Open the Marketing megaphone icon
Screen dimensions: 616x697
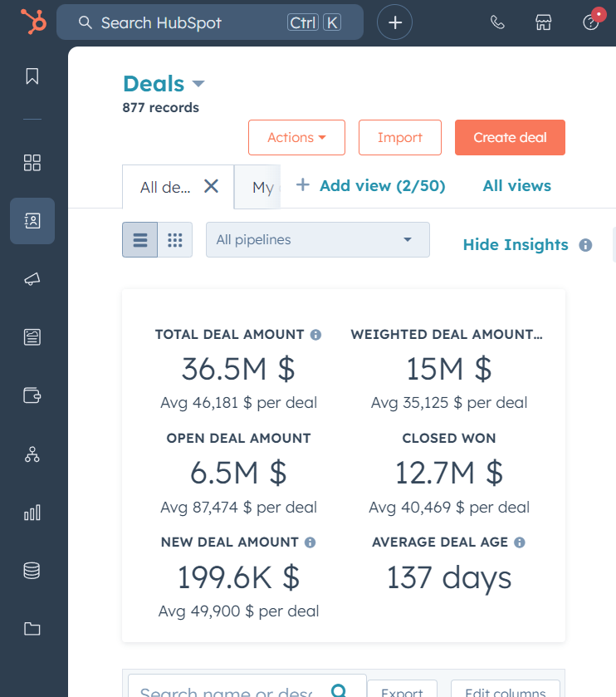[x=32, y=279]
